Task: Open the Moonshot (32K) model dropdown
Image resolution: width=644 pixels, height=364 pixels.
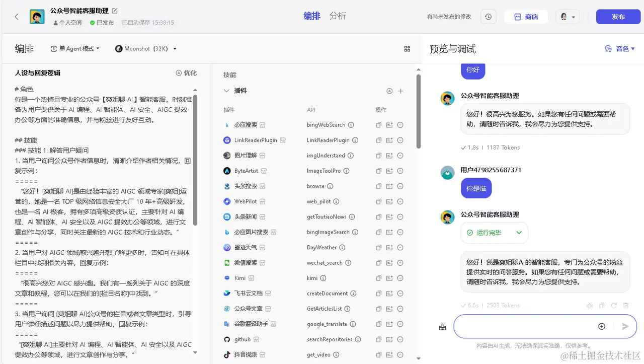Action: pos(146,49)
